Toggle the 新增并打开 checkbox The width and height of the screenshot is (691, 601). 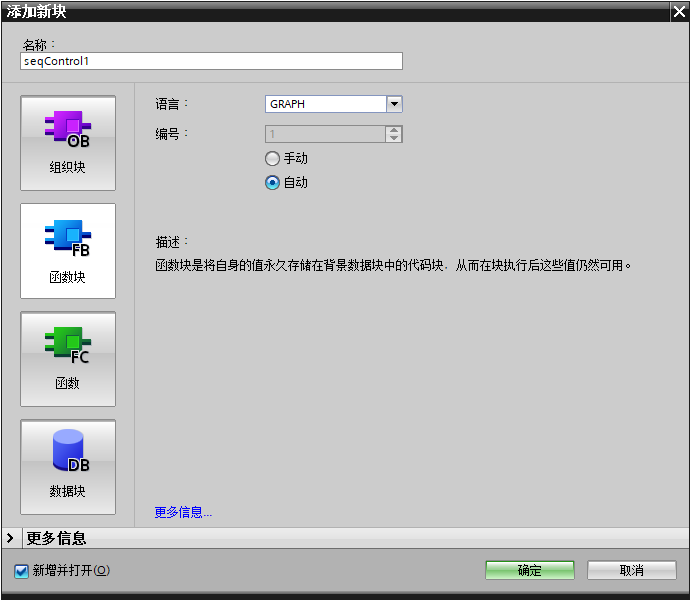click(21, 571)
